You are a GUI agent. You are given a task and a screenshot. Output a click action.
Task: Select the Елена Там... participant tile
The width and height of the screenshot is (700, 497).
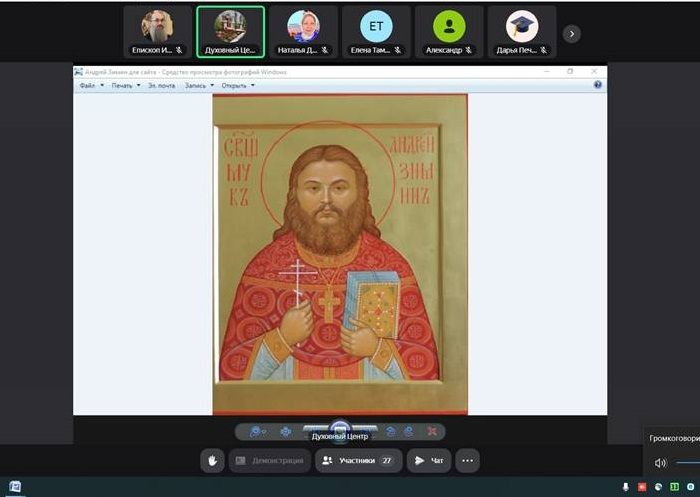coord(376,32)
